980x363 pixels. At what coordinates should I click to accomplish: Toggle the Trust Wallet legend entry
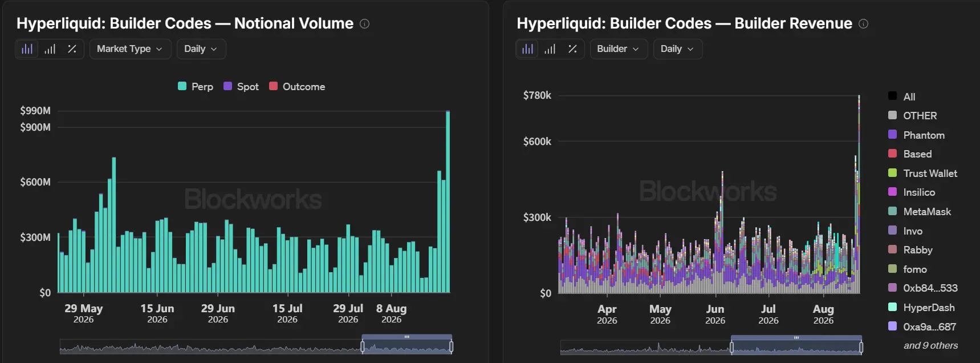[922, 173]
